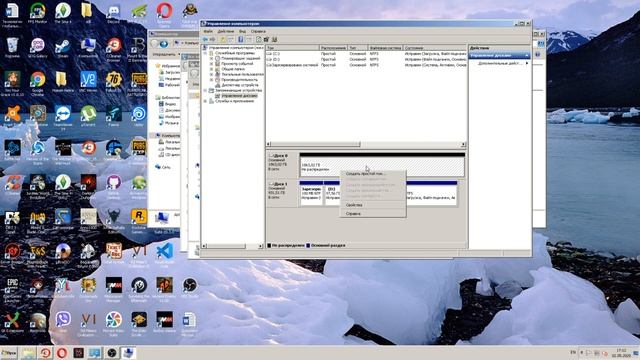Select 'Управление дисками' in the tree
This screenshot has width=640, height=360.
point(239,96)
